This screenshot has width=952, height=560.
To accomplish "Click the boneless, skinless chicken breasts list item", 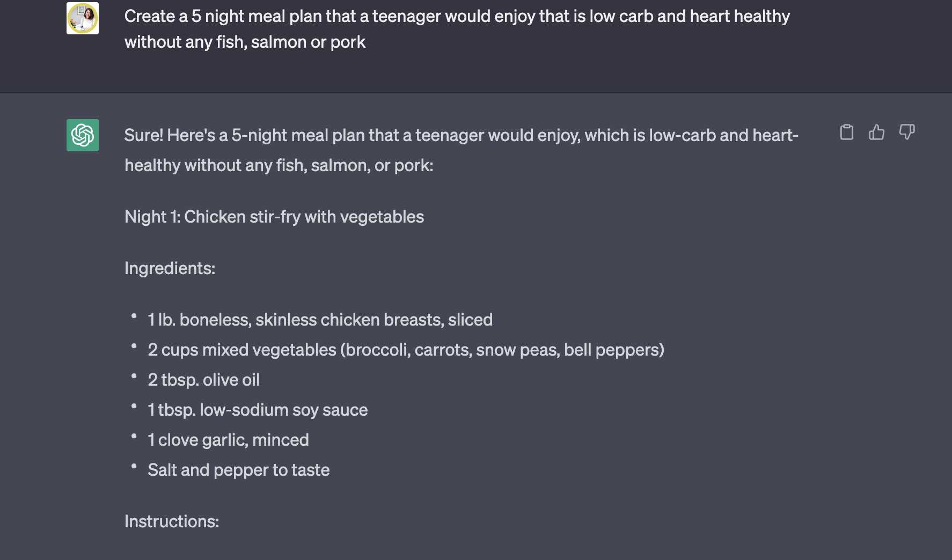I will click(x=320, y=320).
